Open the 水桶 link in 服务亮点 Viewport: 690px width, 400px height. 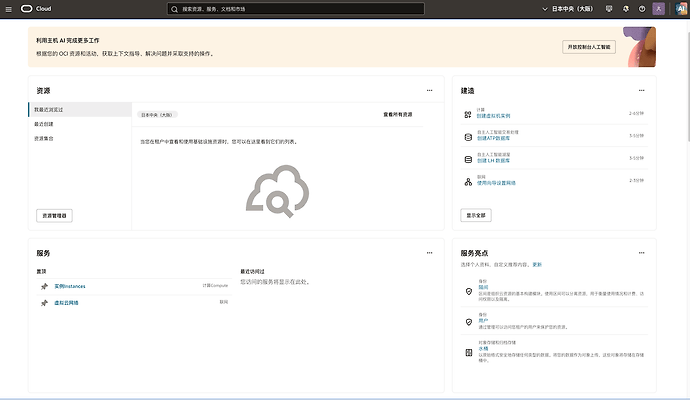tap(483, 349)
